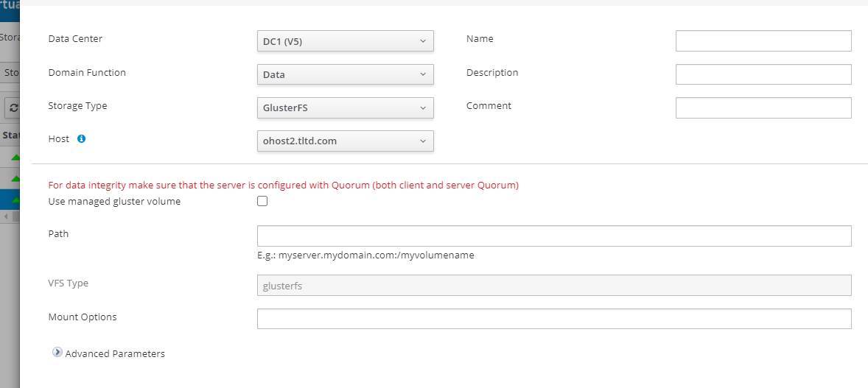Click the Use managed gluster volume label
The height and width of the screenshot is (388, 868).
tap(114, 201)
